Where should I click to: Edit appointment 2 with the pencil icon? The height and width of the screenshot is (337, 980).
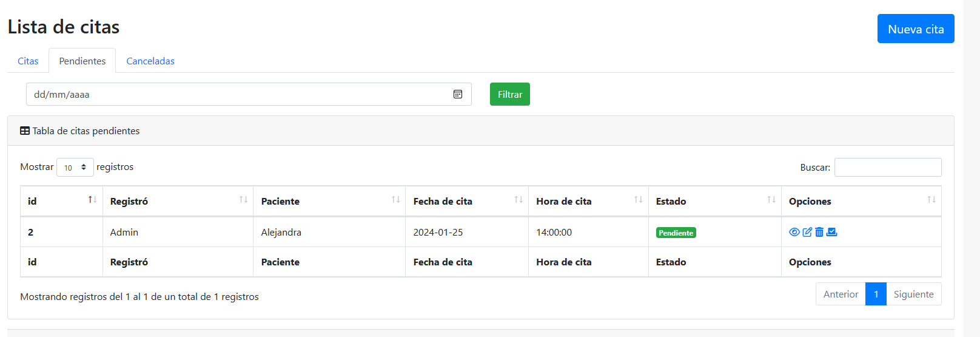pyautogui.click(x=807, y=232)
